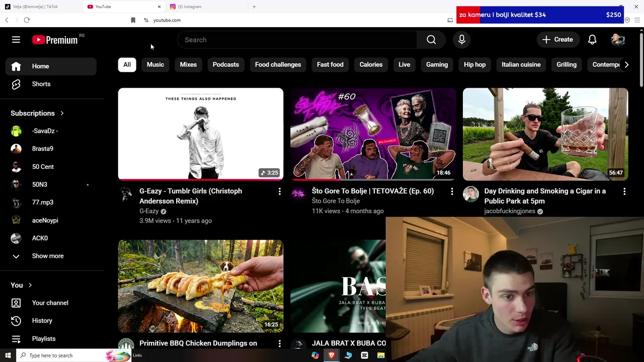Select the Mixes category chip
Viewport: 644px width, 362px height.
[x=188, y=64]
